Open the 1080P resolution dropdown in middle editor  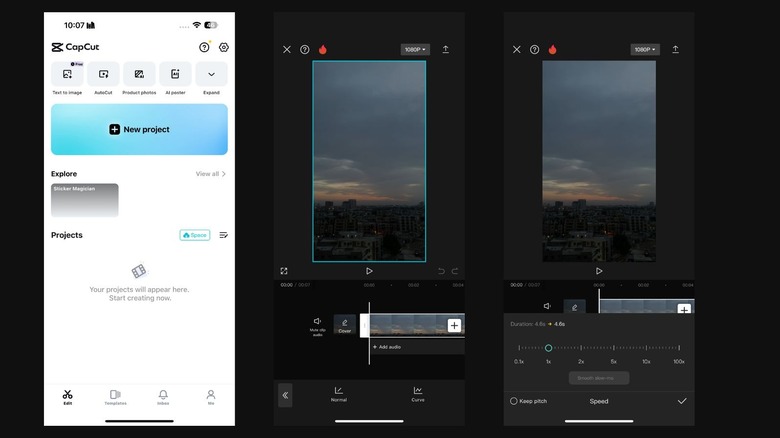point(415,49)
